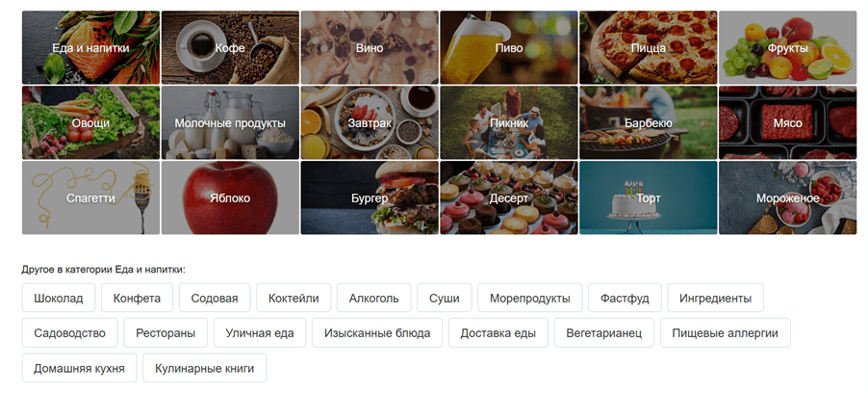Open the Фрукты category tile
The image size is (868, 393).
(x=788, y=47)
